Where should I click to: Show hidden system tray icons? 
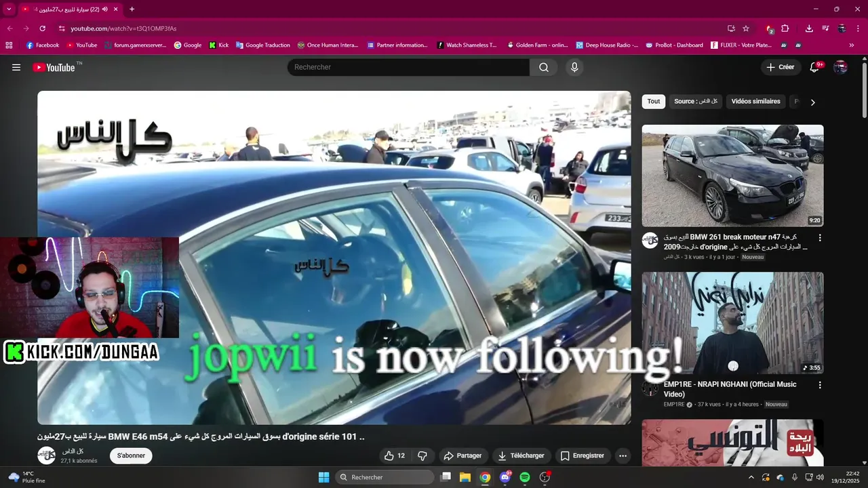click(750, 477)
